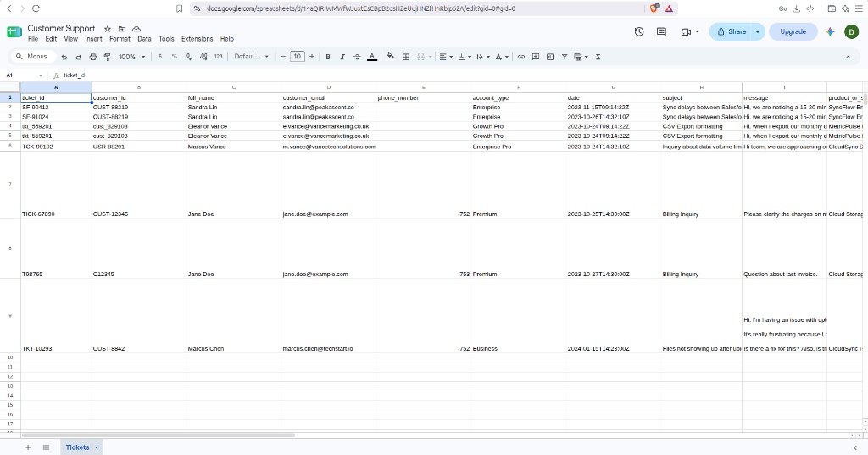Click the Share button
Screen dimensions: 868x455
tap(732, 32)
